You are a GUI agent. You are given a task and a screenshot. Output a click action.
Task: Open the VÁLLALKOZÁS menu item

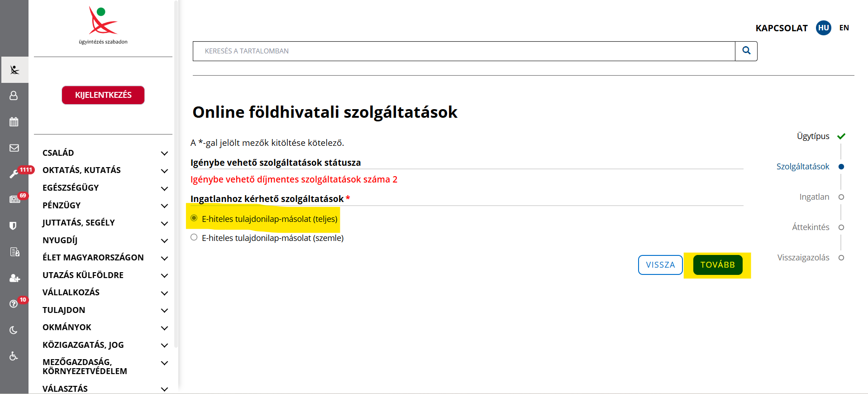[x=71, y=293]
